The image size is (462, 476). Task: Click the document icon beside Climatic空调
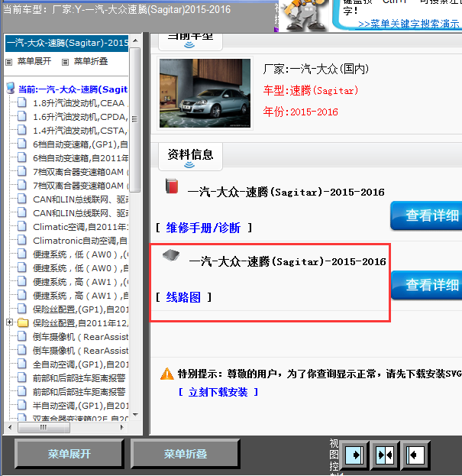click(22, 226)
